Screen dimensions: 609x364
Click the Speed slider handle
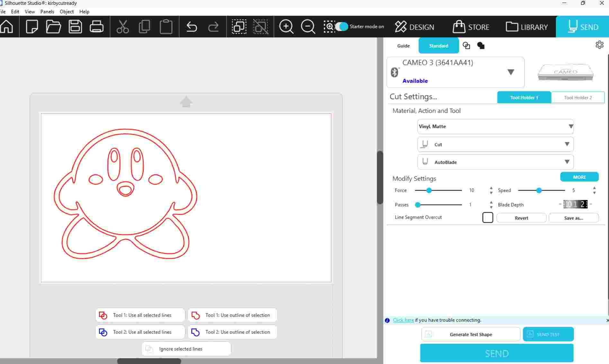[x=539, y=191]
